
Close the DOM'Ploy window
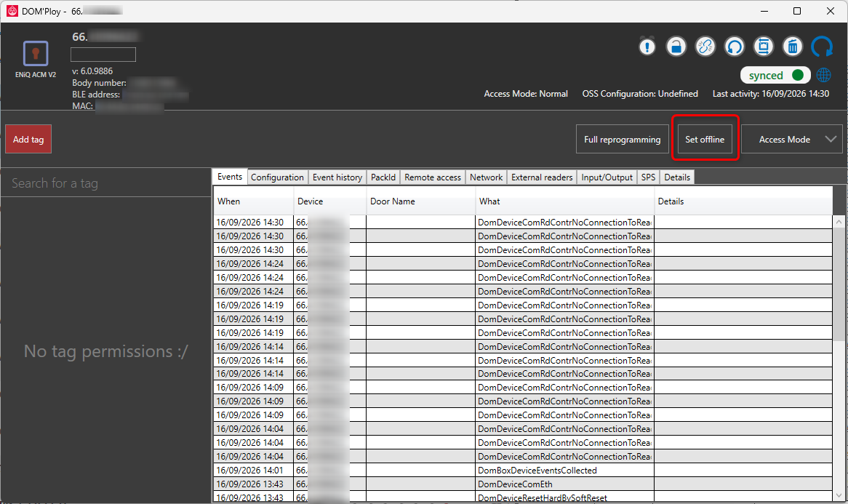pyautogui.click(x=831, y=11)
